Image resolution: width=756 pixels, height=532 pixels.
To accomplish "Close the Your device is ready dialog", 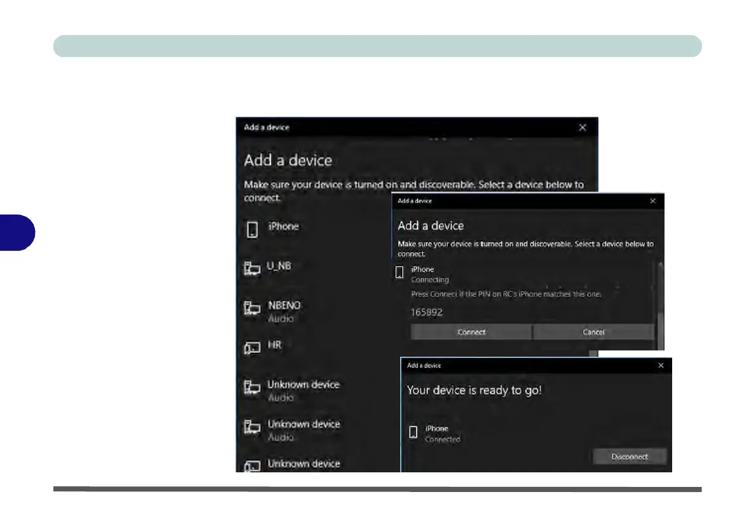I will coord(661,366).
